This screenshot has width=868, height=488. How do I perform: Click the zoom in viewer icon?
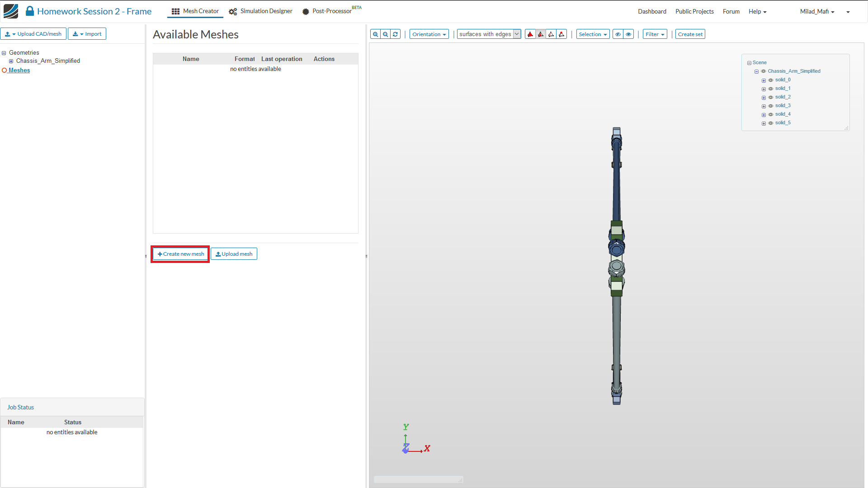click(375, 34)
